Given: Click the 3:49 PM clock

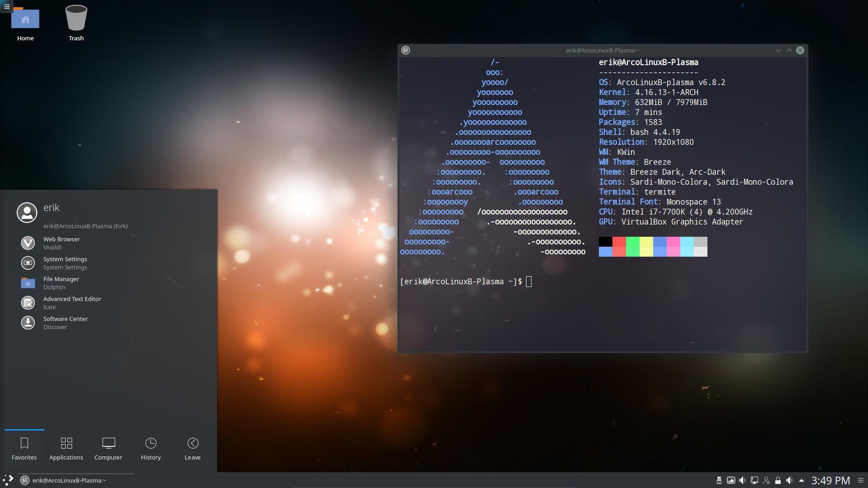Looking at the screenshot, I should click(x=830, y=480).
